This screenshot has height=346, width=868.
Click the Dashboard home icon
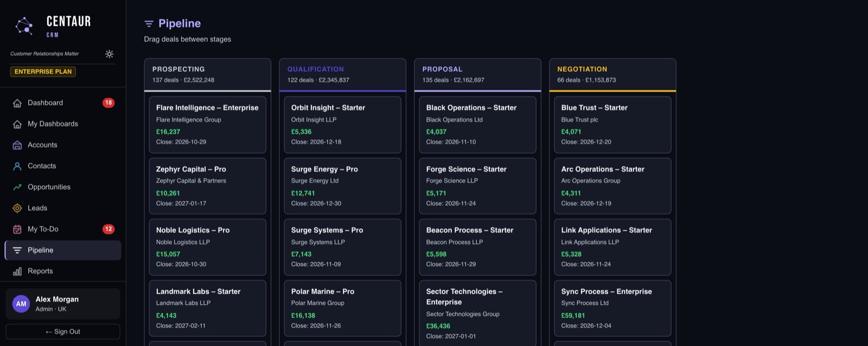tap(17, 103)
